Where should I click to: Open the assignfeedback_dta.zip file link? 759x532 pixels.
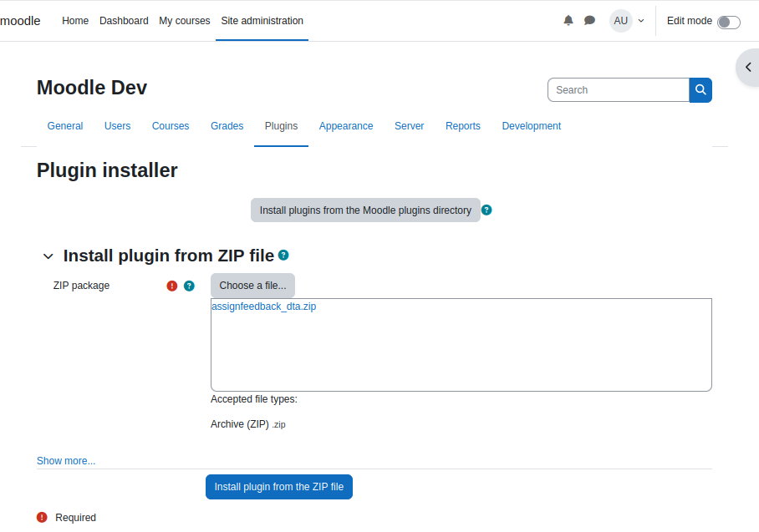tap(264, 307)
